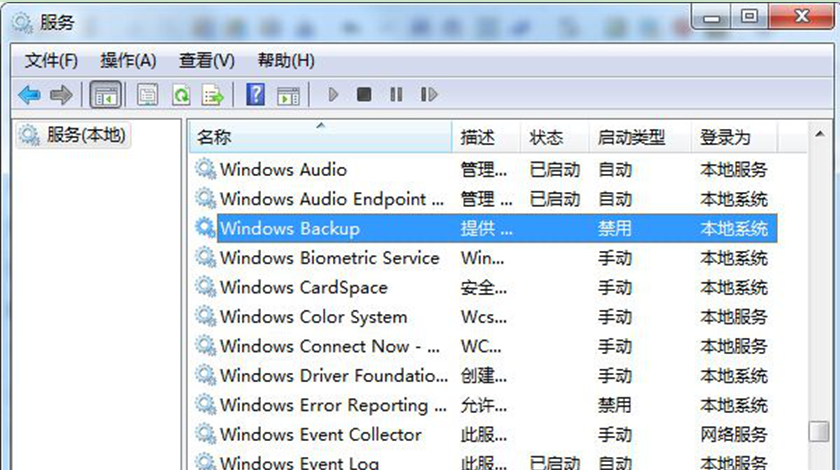Image resolution: width=840 pixels, height=470 pixels.
Task: Toggle the show/hide console tree button
Action: click(104, 95)
